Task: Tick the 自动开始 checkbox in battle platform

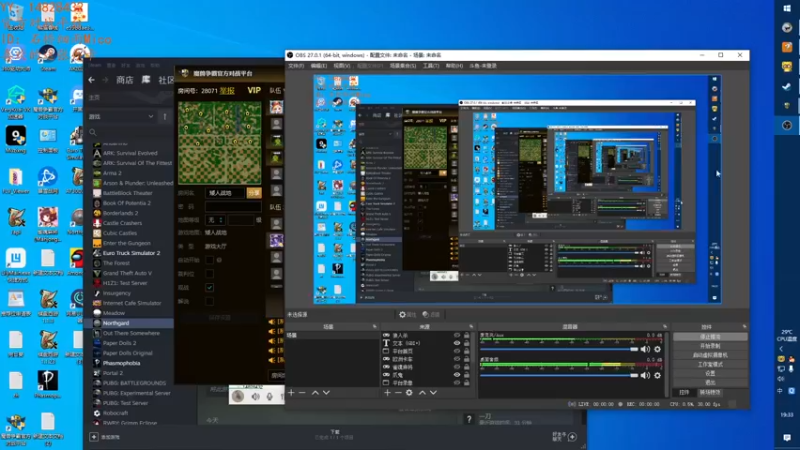Action: [209, 260]
